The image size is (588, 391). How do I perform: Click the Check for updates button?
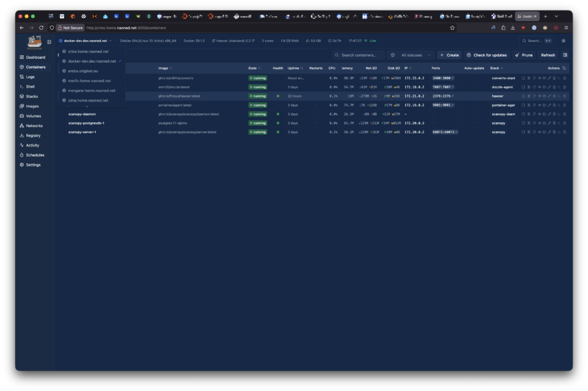(486, 55)
